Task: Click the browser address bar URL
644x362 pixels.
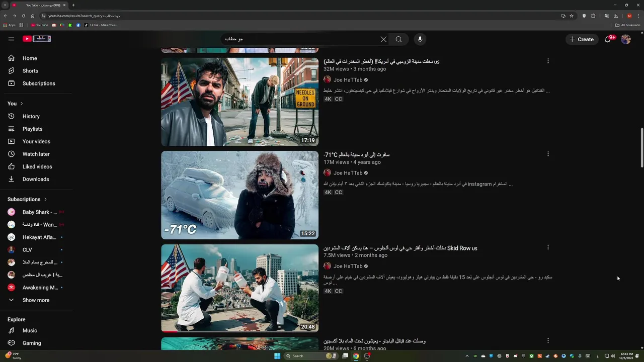Action: pos(85,16)
